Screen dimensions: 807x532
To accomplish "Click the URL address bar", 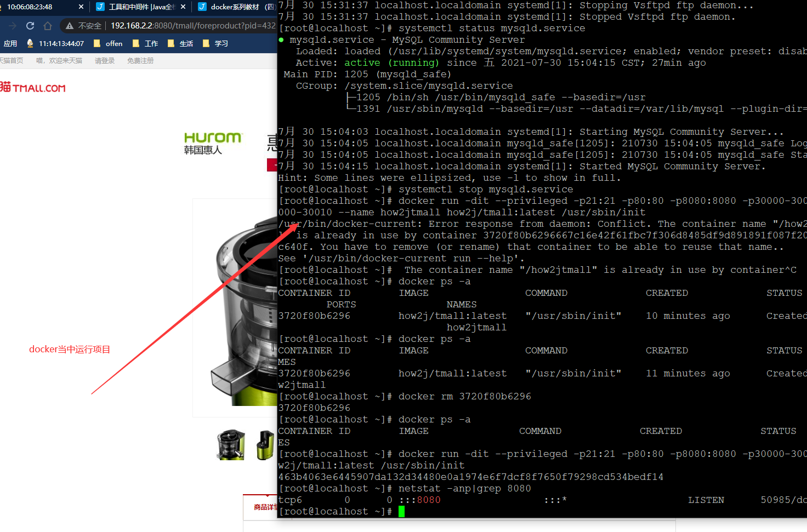I will [192, 26].
